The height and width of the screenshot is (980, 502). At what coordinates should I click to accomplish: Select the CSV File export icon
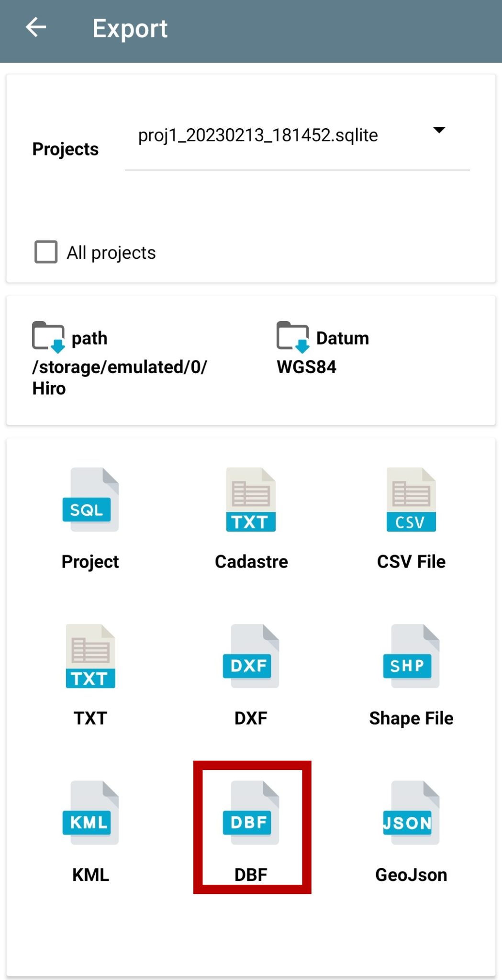point(411,500)
